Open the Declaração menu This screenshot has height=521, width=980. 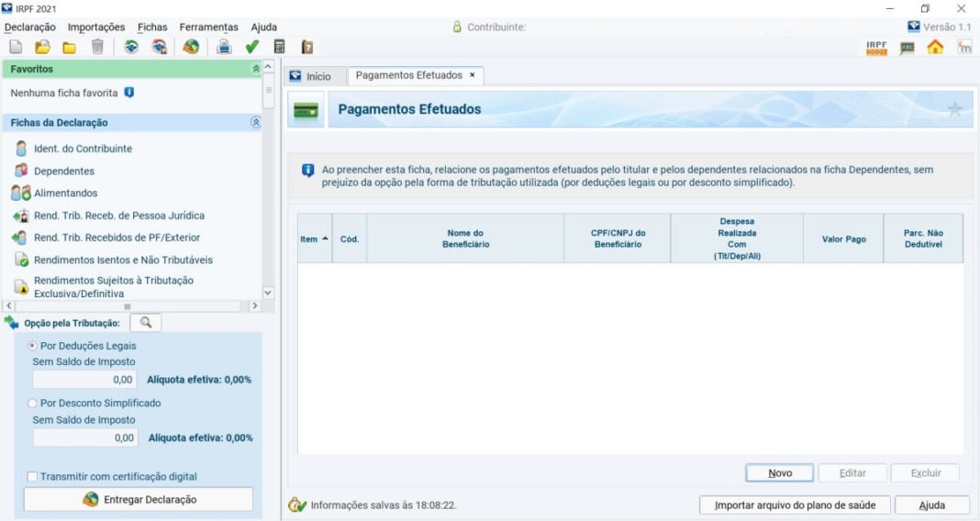pyautogui.click(x=30, y=27)
